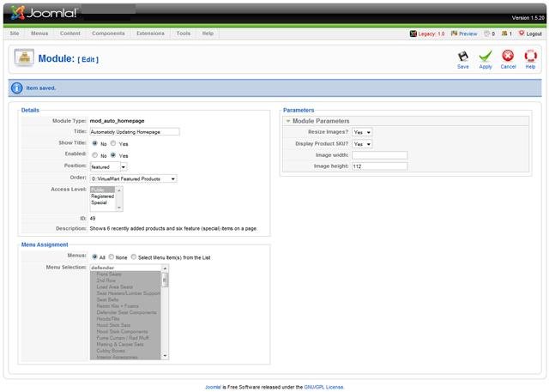Open the Extensions menu
The image size is (549, 392).
pyautogui.click(x=150, y=33)
